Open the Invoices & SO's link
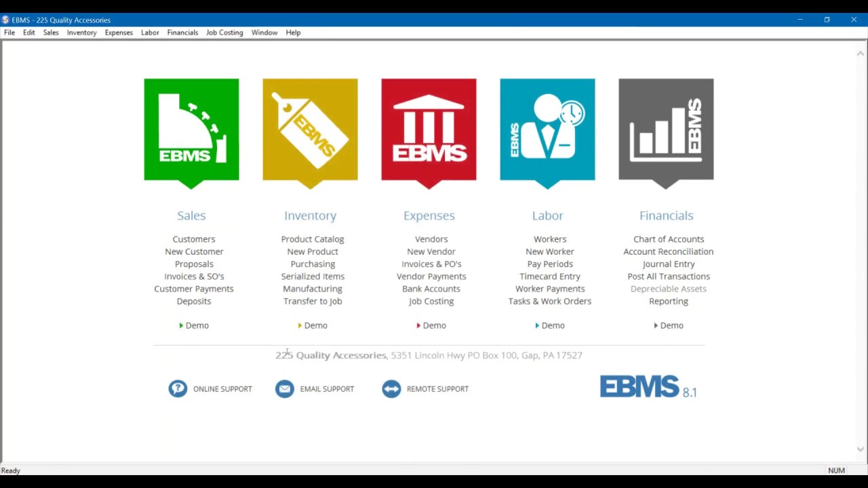The width and height of the screenshot is (868, 488). coord(194,277)
